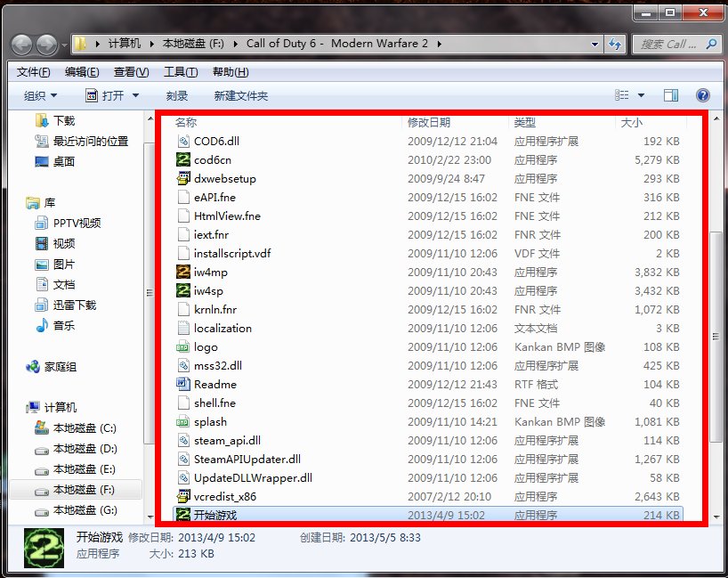Toggle the preview pane icon
The width and height of the screenshot is (728, 578).
(x=671, y=95)
